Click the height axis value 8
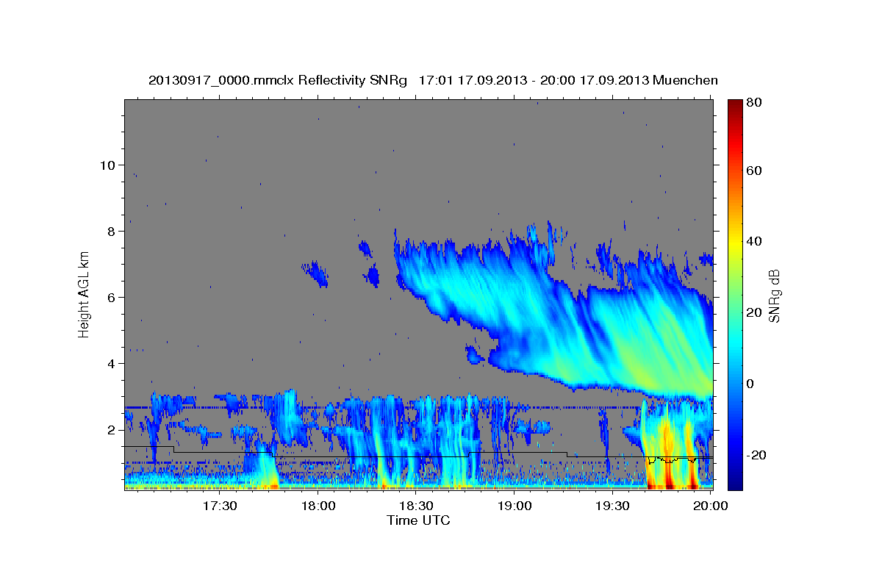Viewport: 882px width, 588px height. tap(110, 231)
